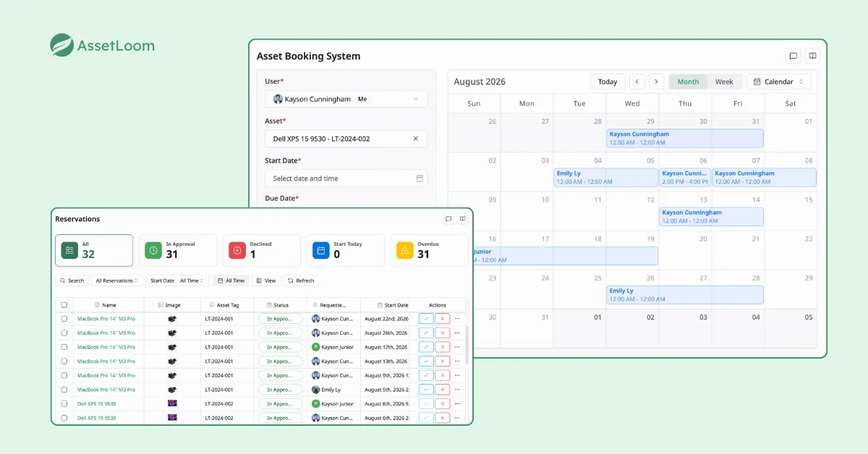Image resolution: width=868 pixels, height=454 pixels.
Task: Click the Start Date input field
Action: coord(346,179)
